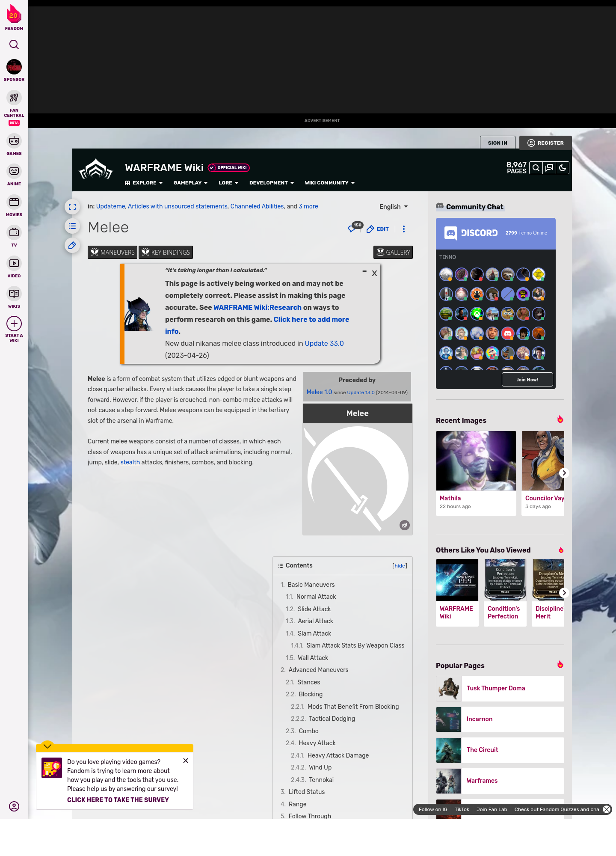Open the article more-actions vertical dots
Viewport: 616px width, 856px height.
click(x=404, y=229)
